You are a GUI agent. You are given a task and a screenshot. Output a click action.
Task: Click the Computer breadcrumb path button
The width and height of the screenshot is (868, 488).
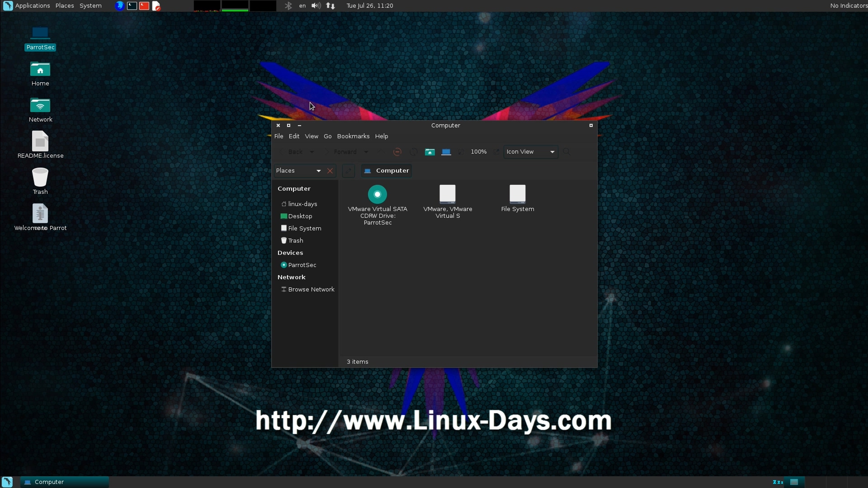pyautogui.click(x=387, y=171)
